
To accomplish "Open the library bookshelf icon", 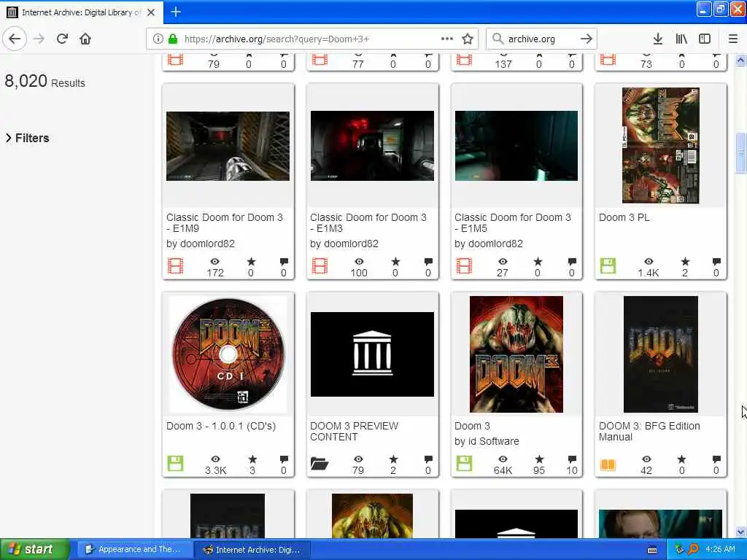I will (x=681, y=39).
